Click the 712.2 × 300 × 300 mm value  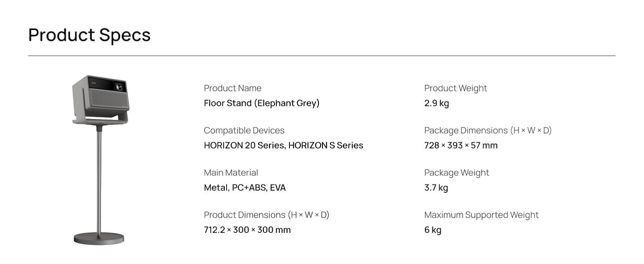point(247,230)
